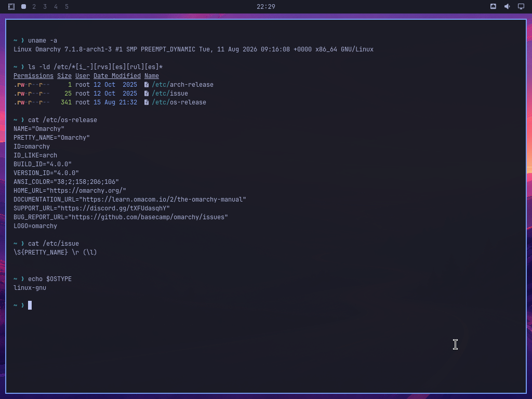The height and width of the screenshot is (399, 532).
Task: Switch to workspace 2
Action: 34,6
